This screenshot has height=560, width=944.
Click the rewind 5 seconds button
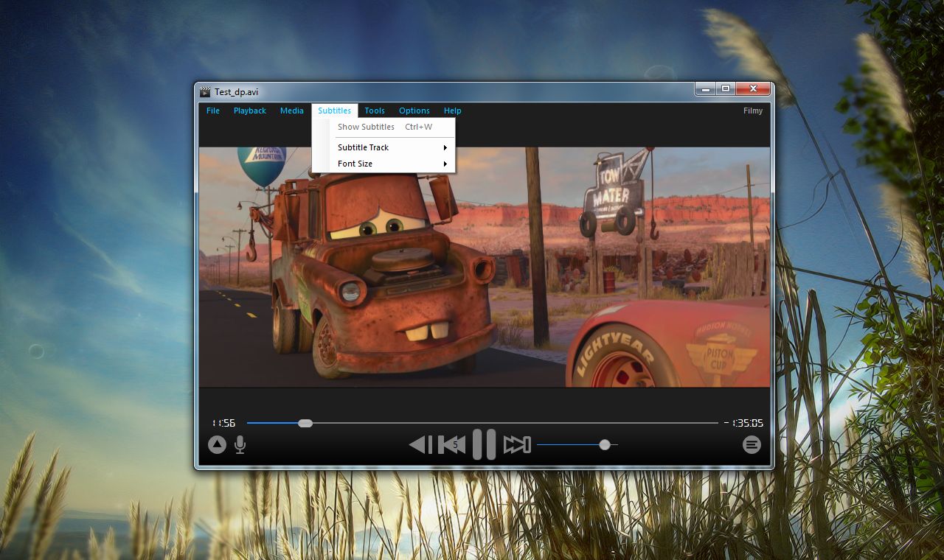(452, 444)
